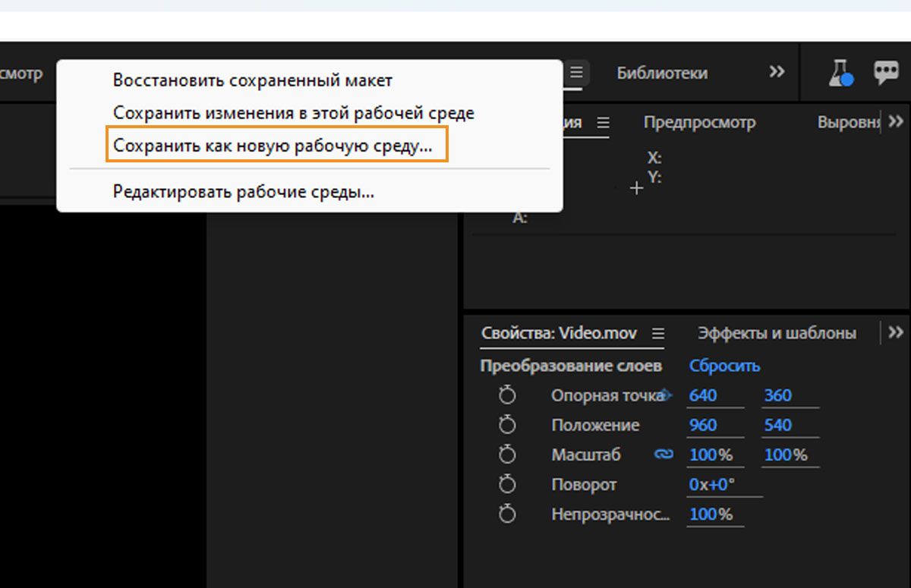Toggle stopwatch for Масштаб
Image resolution: width=911 pixels, height=588 pixels.
(x=507, y=454)
